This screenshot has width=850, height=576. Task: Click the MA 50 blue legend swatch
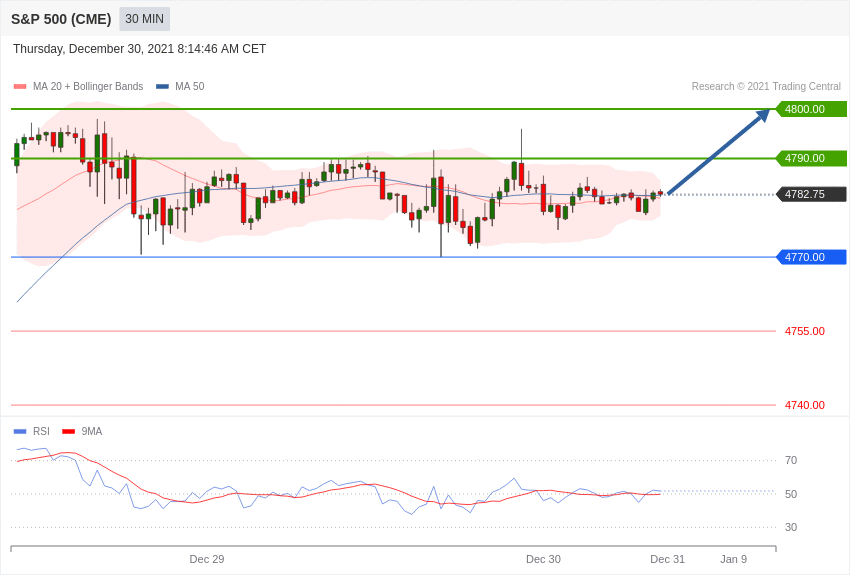pyautogui.click(x=162, y=87)
